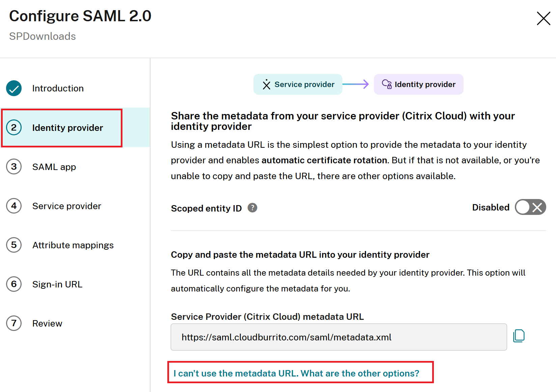The width and height of the screenshot is (556, 392).
Task: Click the Introduction completed checkmark icon
Action: pyautogui.click(x=14, y=88)
